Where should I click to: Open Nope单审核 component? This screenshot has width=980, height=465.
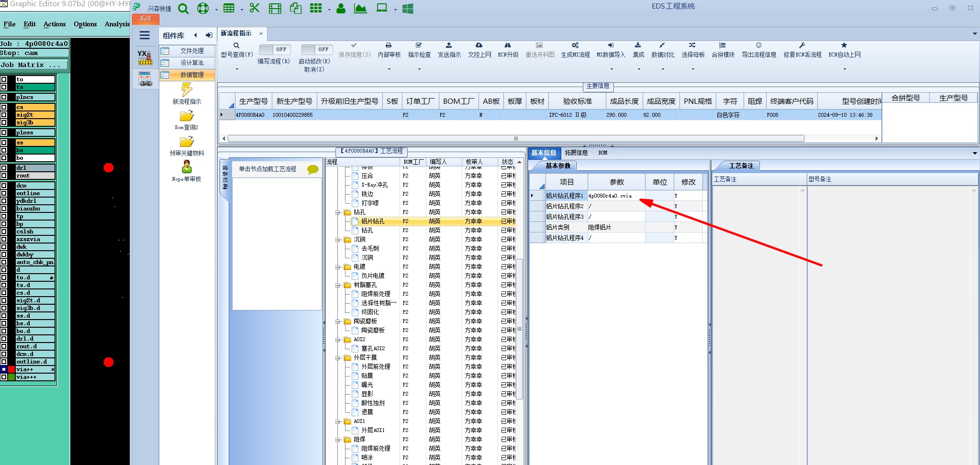tap(187, 171)
